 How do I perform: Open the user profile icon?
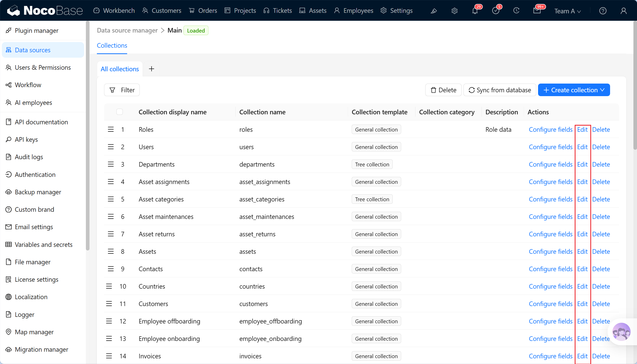tap(624, 11)
